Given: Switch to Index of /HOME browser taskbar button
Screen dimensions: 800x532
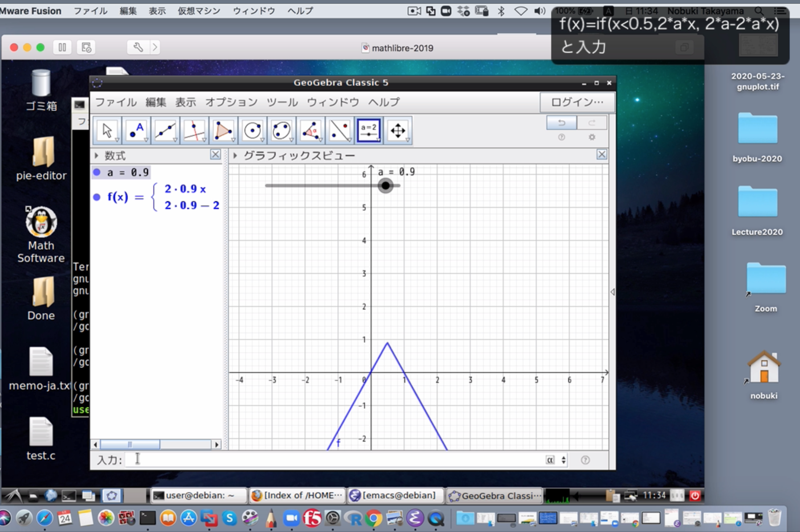Looking at the screenshot, I should tap(297, 496).
